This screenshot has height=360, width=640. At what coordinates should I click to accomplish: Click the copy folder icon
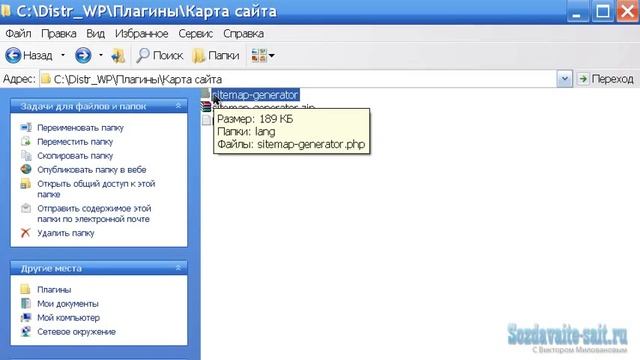[x=26, y=156]
